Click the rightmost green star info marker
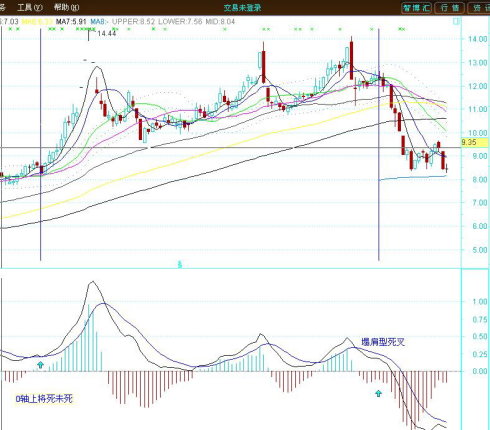Screen dimensions: 490x430 point(402,29)
